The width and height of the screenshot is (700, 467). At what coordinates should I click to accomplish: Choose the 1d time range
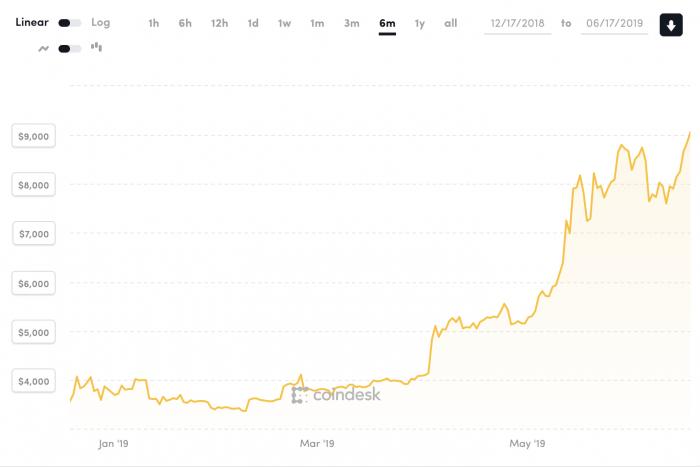[253, 23]
